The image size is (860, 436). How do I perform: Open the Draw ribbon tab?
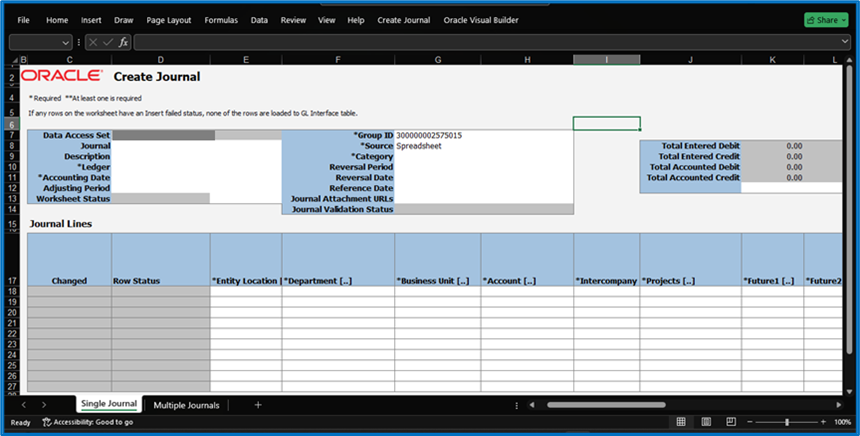pos(123,20)
